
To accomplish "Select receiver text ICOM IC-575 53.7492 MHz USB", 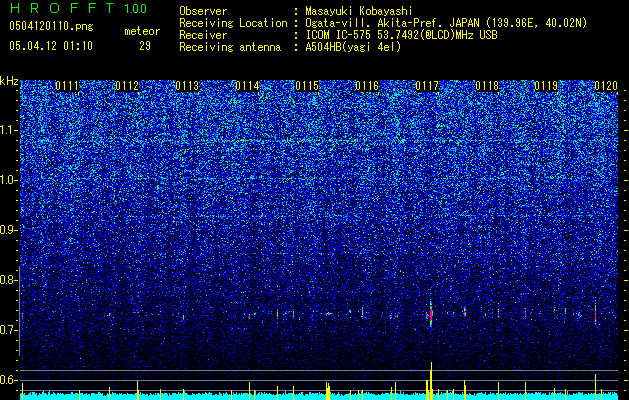I will tap(401, 35).
